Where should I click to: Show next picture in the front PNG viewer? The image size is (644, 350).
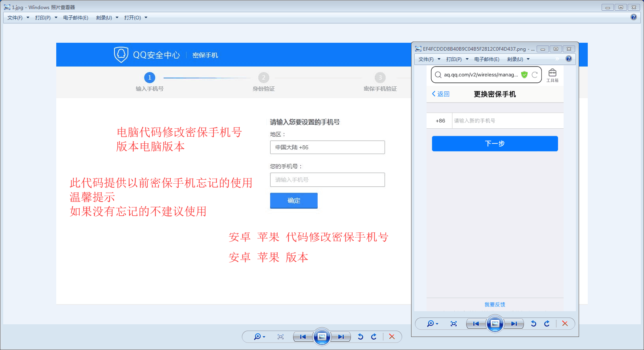tap(514, 324)
